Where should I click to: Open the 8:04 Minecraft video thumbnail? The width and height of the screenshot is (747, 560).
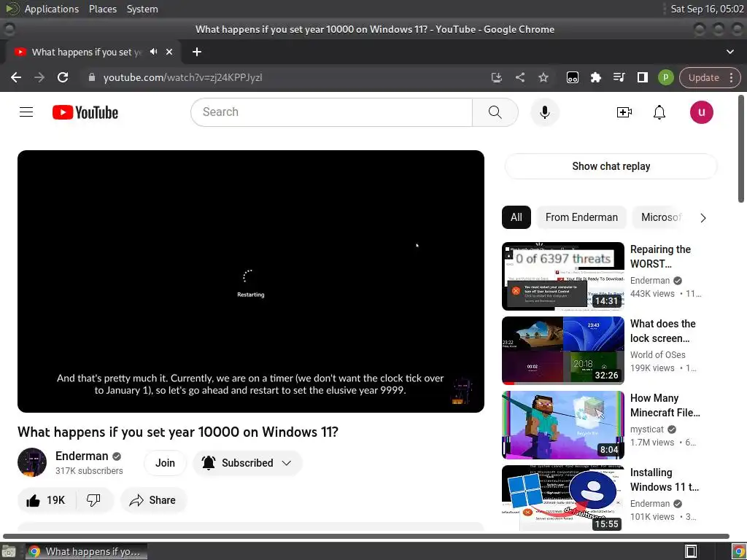[562, 425]
